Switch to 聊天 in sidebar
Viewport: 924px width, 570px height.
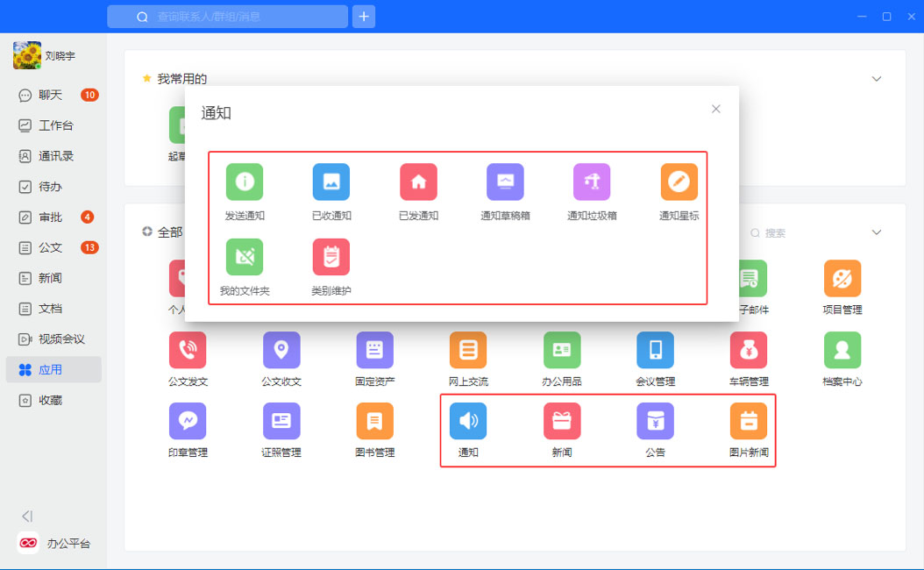(50, 95)
